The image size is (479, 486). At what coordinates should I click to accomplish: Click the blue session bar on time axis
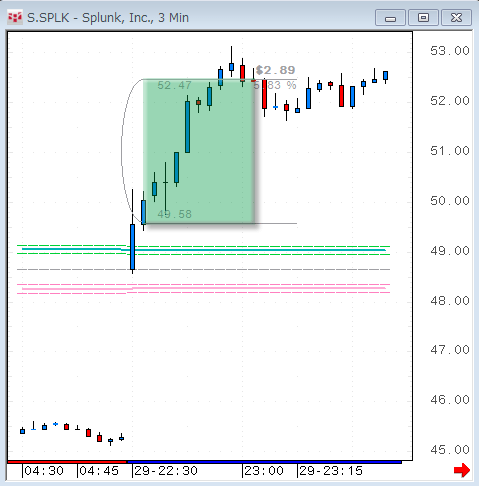point(264,462)
